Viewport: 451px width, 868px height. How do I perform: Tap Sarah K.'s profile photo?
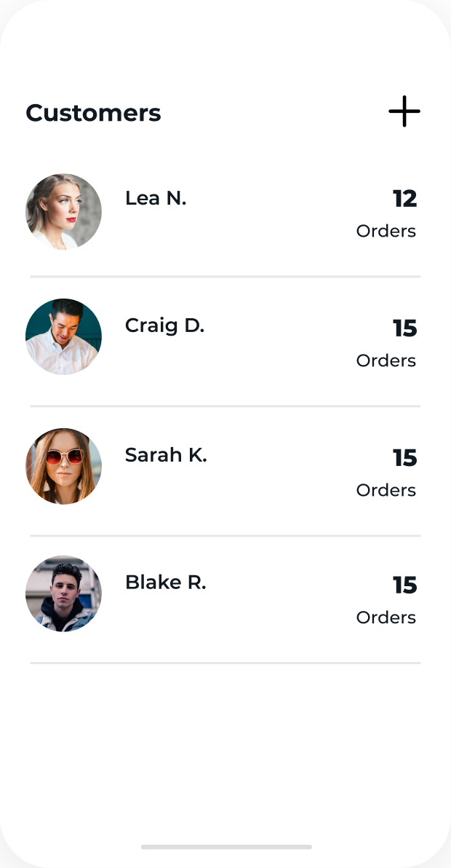point(63,466)
